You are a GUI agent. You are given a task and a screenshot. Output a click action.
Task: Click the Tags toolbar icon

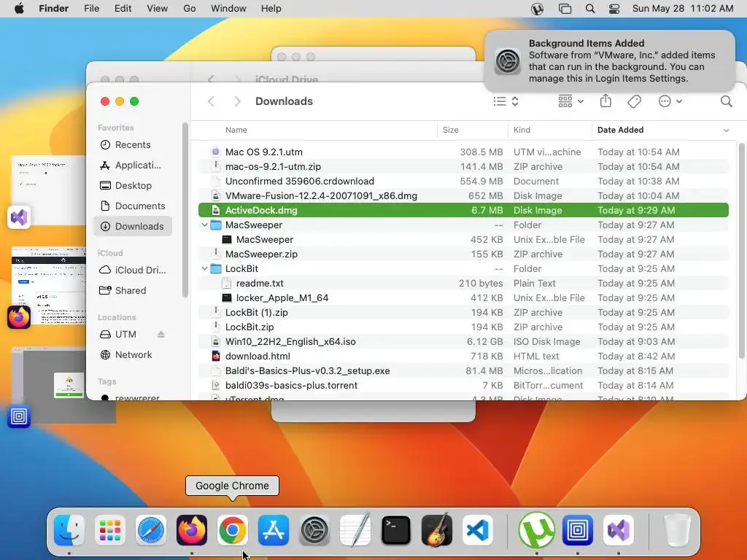[x=634, y=101]
